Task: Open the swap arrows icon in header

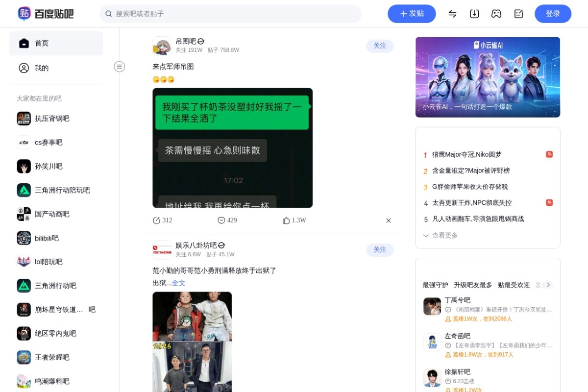Action: tap(452, 14)
